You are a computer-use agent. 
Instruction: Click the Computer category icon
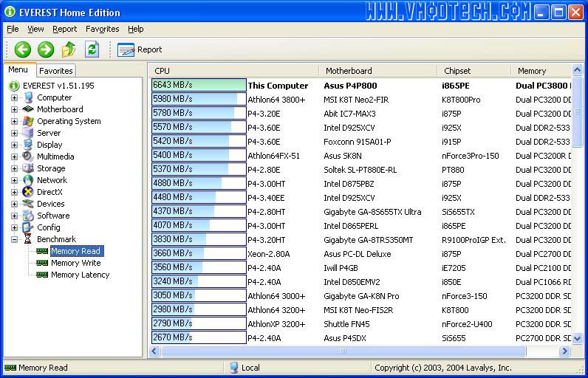(x=28, y=97)
